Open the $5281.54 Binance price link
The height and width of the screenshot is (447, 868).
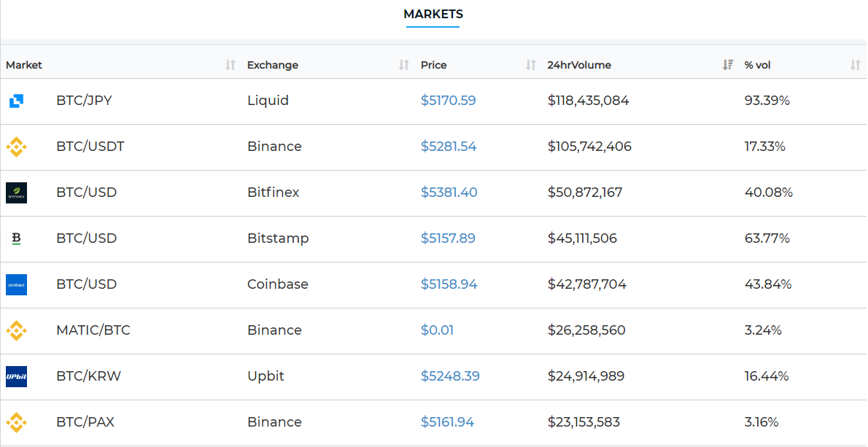pos(449,147)
